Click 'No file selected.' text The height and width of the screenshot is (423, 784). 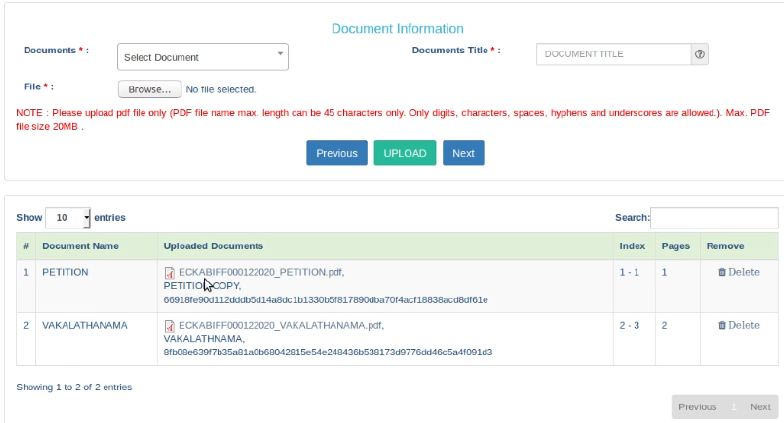pos(220,89)
